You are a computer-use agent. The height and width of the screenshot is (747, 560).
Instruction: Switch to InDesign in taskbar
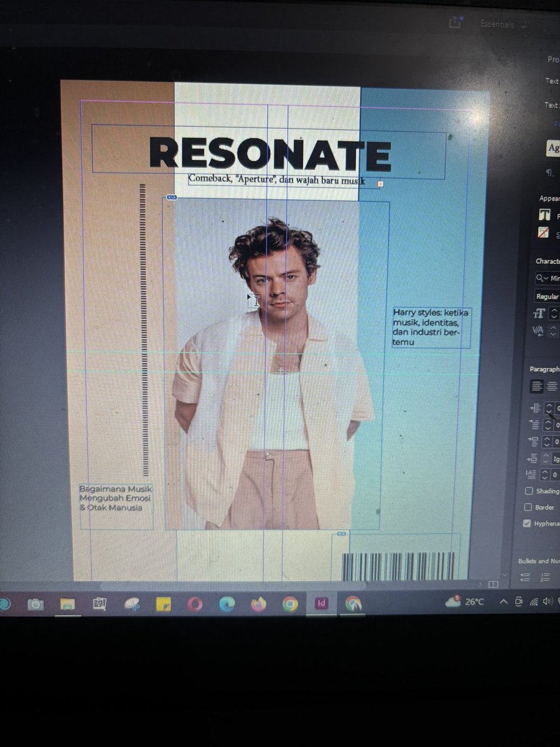click(x=322, y=603)
